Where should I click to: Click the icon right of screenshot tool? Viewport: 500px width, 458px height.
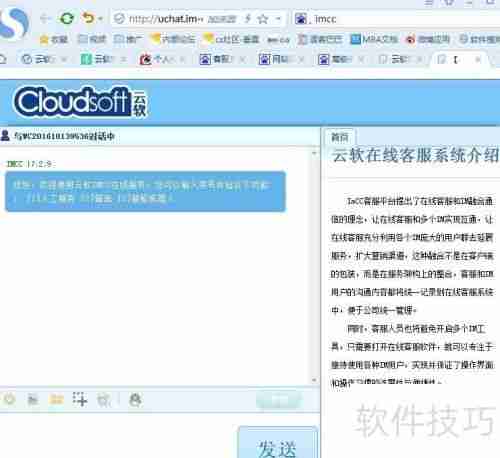[103, 400]
